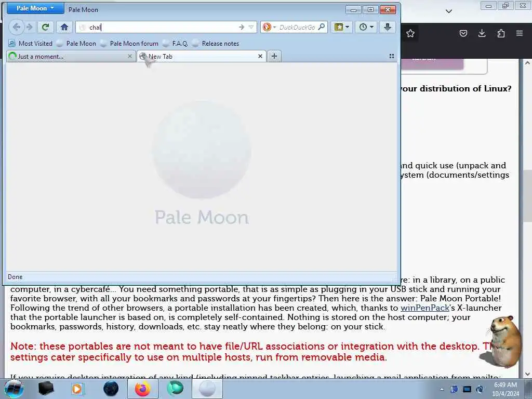532x399 pixels.
Task: Open Firefox downloads panel
Action: point(482,33)
